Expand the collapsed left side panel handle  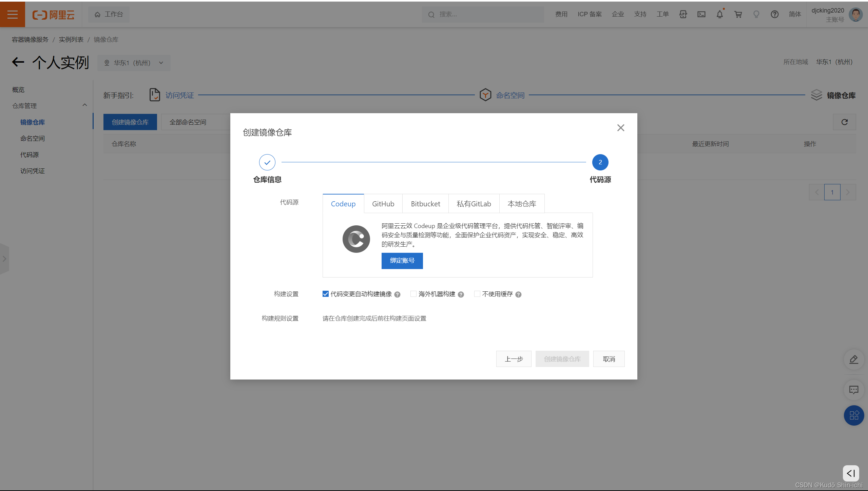point(4,259)
